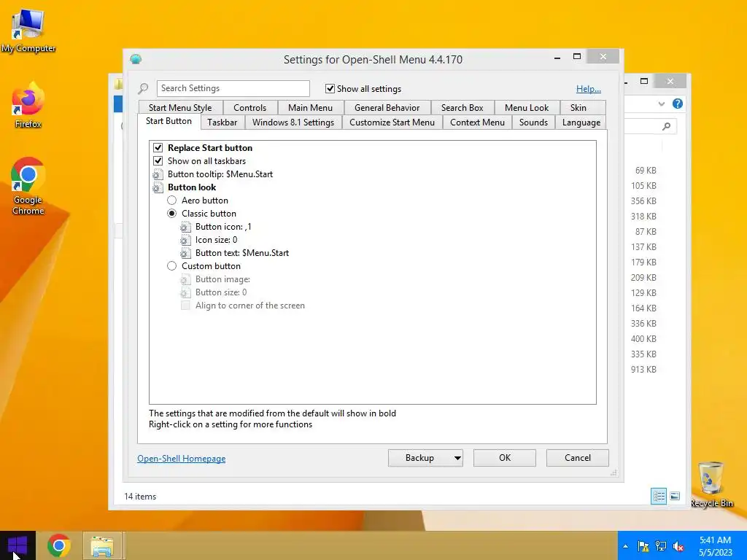Click the magnifier icon beside Search Settings

(143, 88)
